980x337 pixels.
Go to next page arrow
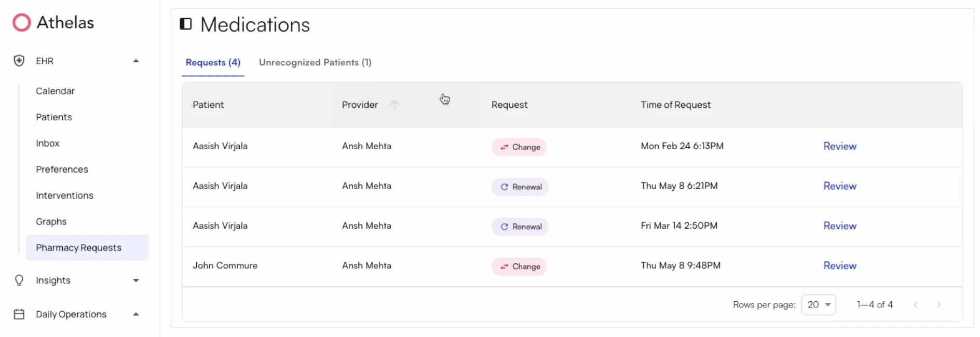click(938, 305)
